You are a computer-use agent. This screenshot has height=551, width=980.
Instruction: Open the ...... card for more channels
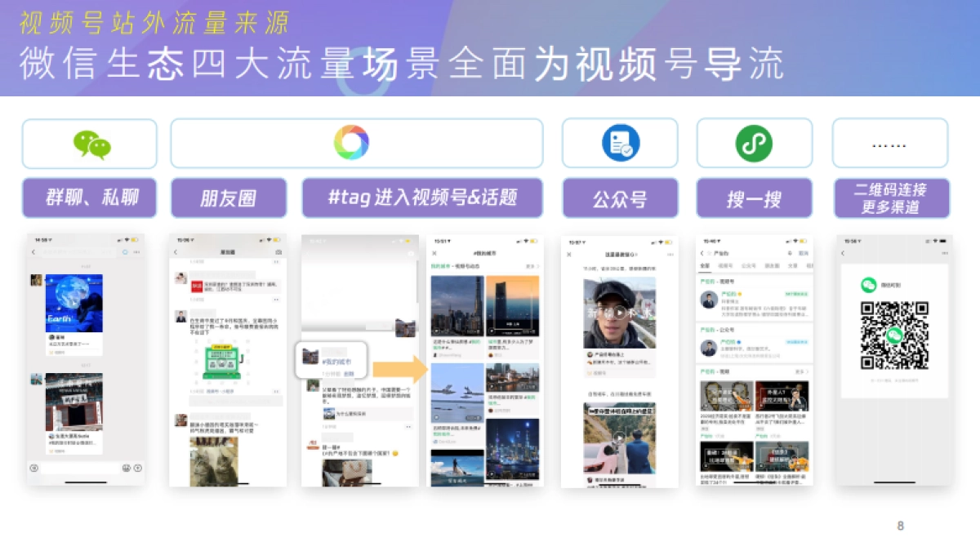point(890,143)
